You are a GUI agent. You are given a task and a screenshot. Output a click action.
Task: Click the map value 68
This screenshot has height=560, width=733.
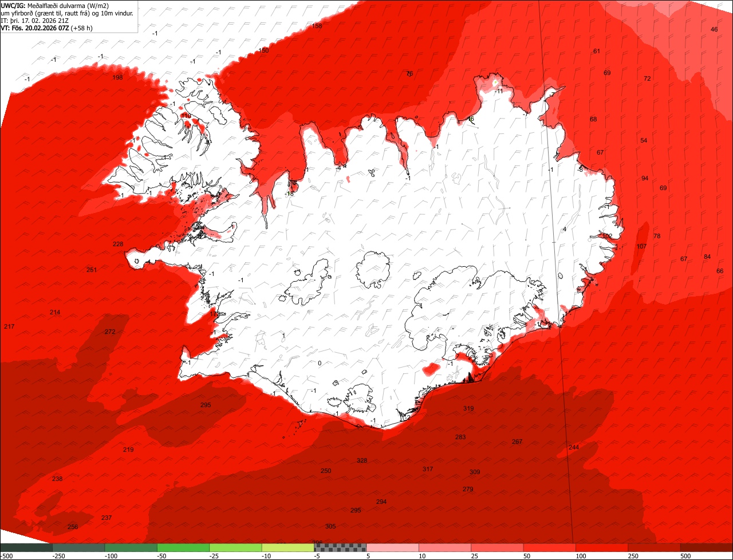click(593, 119)
